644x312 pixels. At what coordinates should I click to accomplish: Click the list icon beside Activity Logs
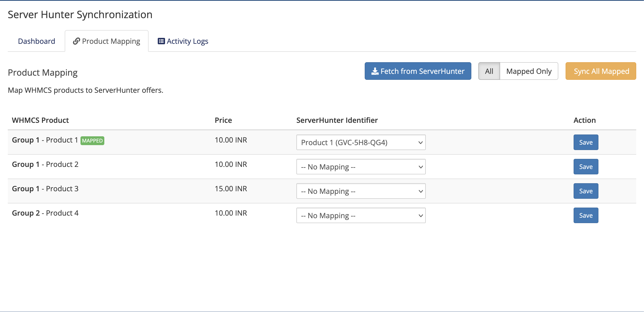[161, 41]
